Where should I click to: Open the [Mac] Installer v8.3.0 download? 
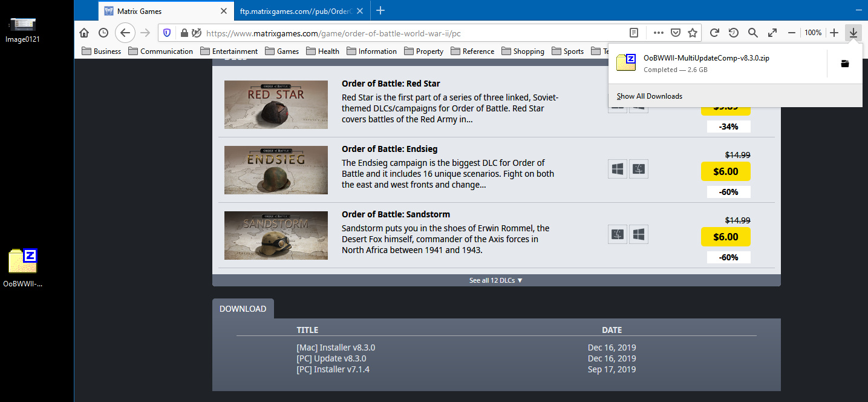pos(336,348)
